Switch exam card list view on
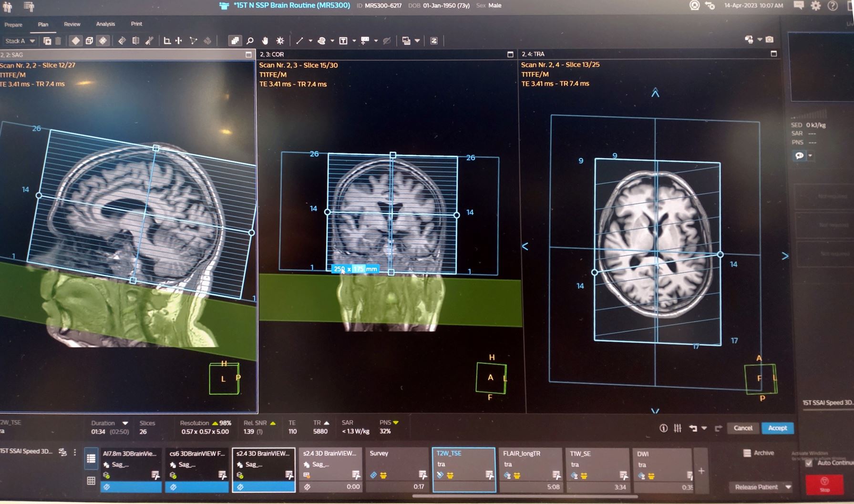 pyautogui.click(x=91, y=459)
